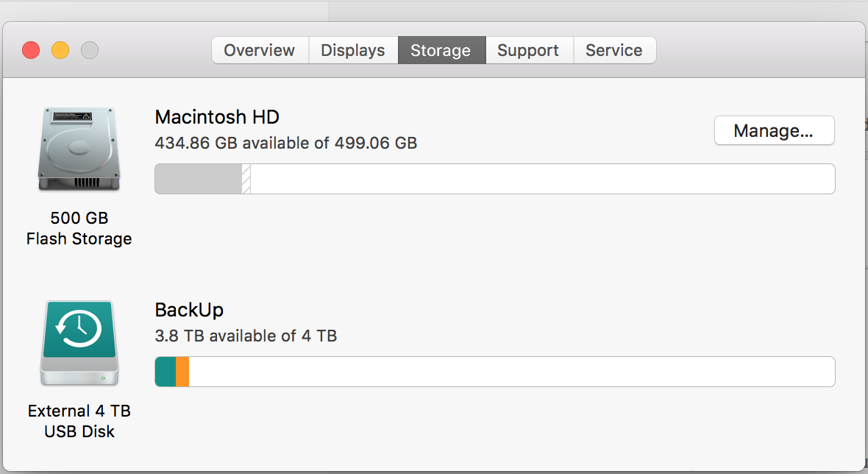Close the window with red button
This screenshot has width=868, height=474.
31,50
